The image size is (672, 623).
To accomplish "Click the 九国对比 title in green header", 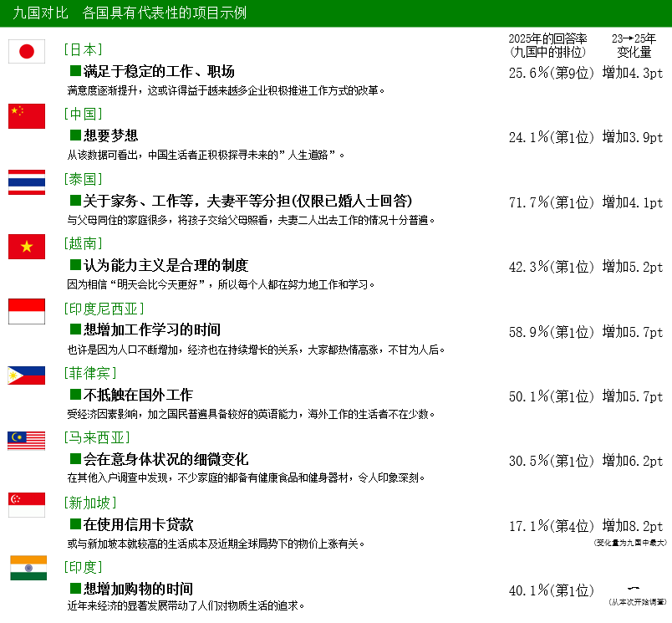I will [41, 13].
